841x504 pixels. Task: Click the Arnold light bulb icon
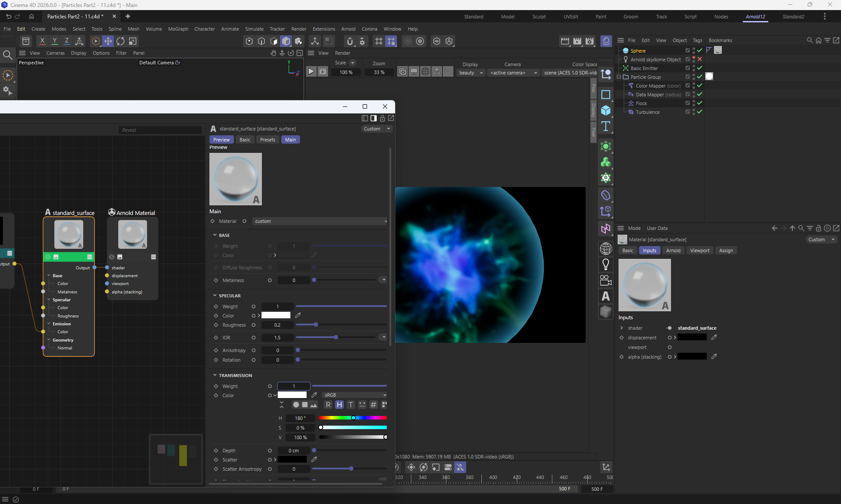click(x=606, y=264)
